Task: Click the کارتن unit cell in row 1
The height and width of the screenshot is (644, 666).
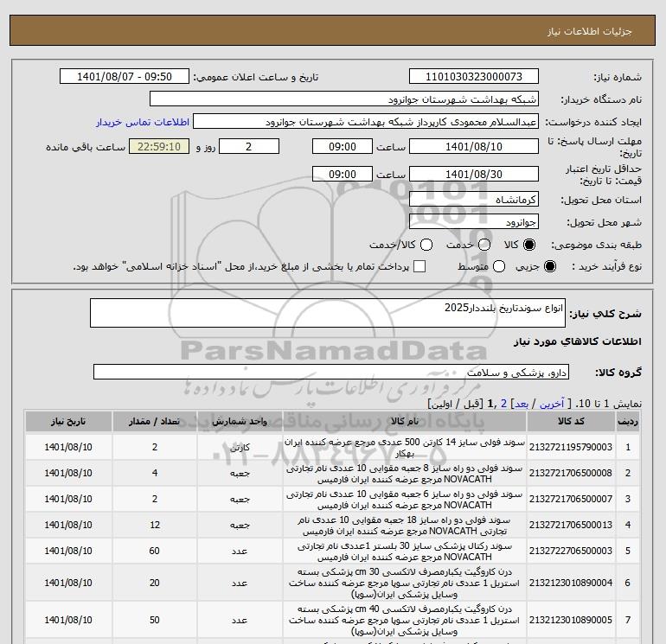Action: point(240,448)
